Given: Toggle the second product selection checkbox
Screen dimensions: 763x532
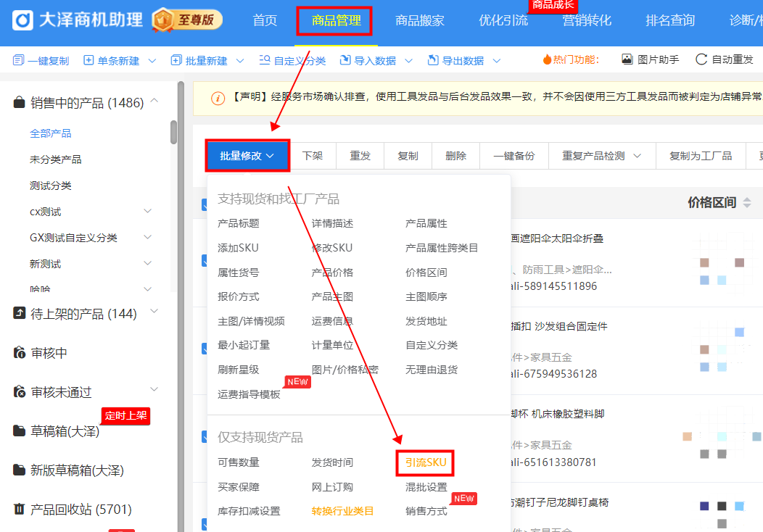Looking at the screenshot, I should [205, 260].
